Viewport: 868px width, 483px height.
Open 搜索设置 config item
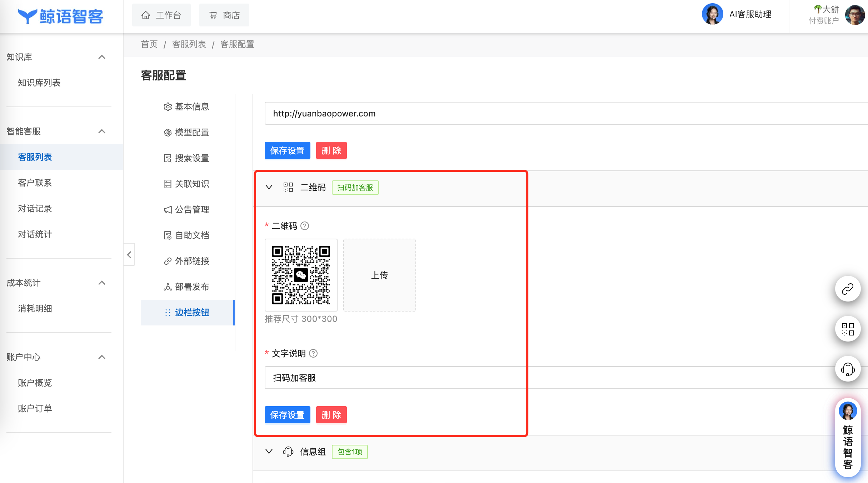coord(186,158)
